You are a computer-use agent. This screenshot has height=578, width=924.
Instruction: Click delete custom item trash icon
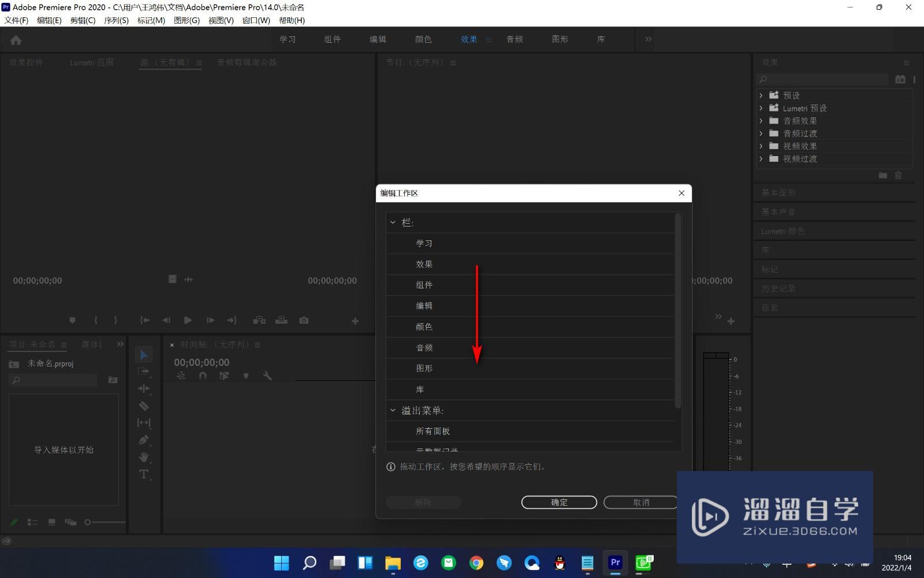[x=898, y=175]
